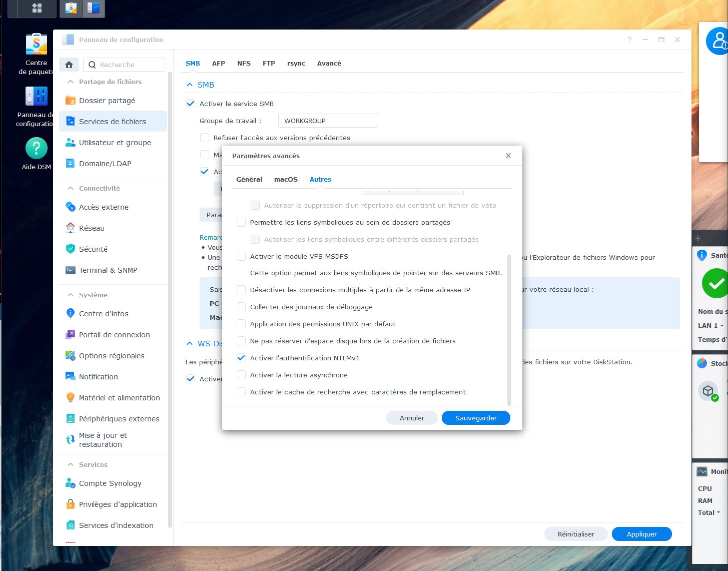The width and height of the screenshot is (728, 571).
Task: Open the Notification sidebar icon
Action: [71, 376]
